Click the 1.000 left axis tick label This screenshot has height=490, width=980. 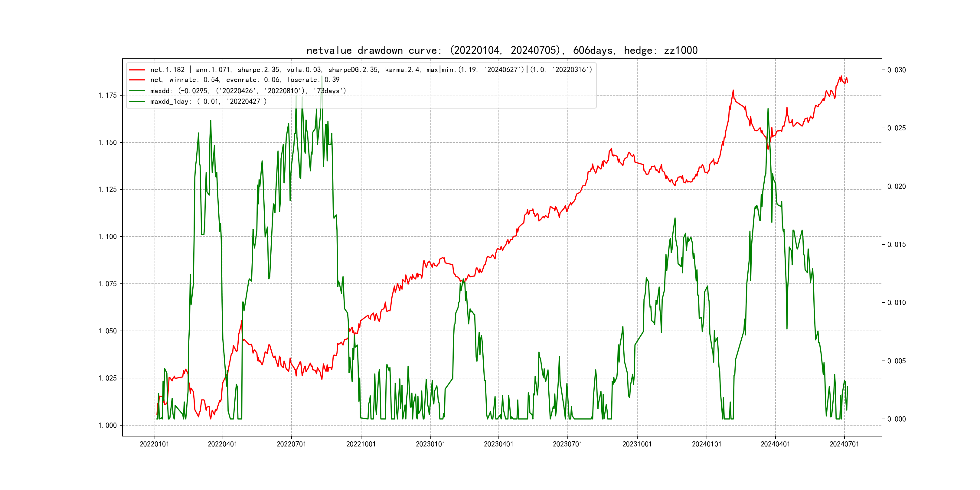(108, 425)
